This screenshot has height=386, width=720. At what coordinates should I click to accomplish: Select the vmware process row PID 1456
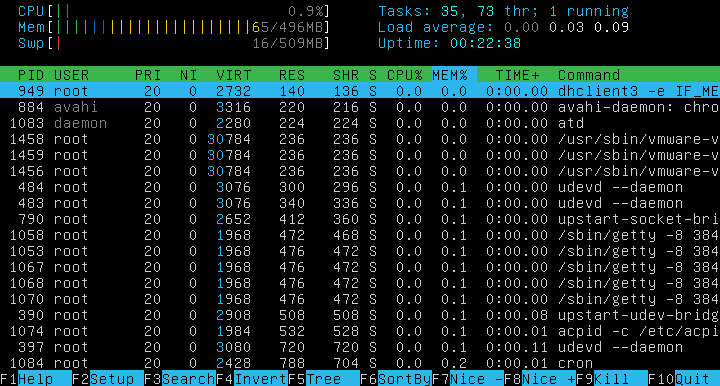coord(360,171)
